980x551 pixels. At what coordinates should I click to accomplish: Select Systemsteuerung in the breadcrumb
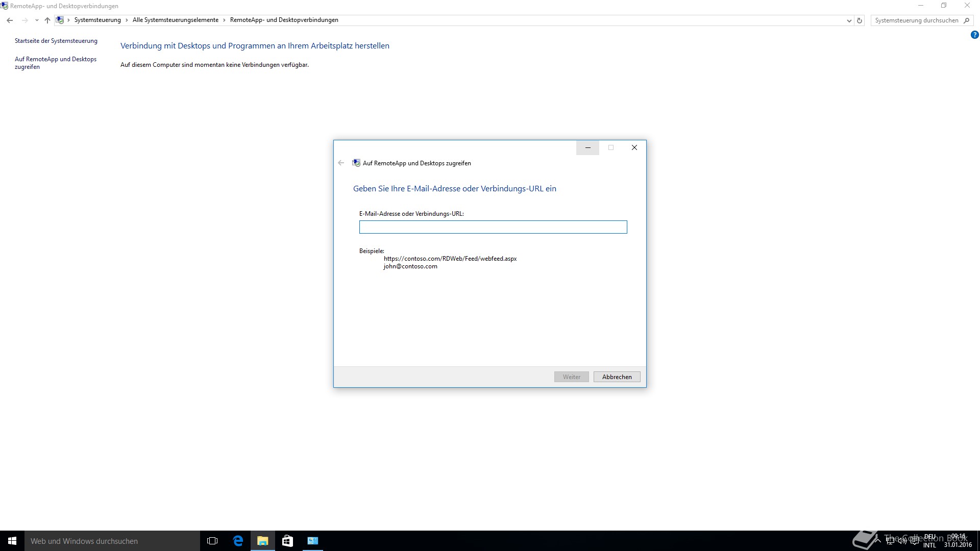(97, 20)
